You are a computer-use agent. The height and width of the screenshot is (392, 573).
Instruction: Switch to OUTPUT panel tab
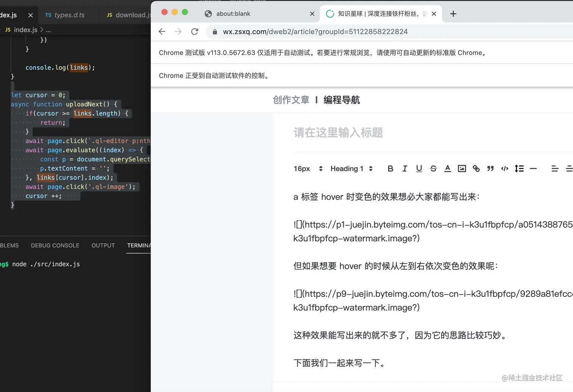(x=103, y=245)
